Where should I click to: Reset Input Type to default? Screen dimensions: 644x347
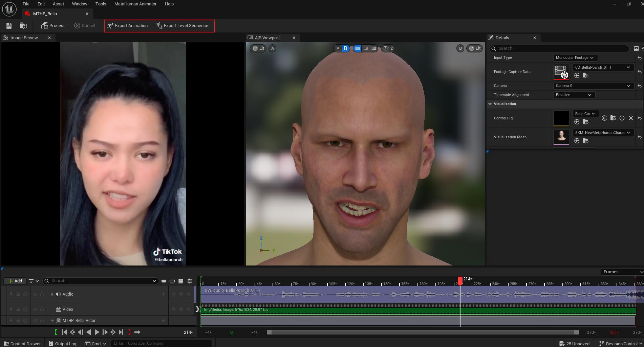(x=640, y=58)
